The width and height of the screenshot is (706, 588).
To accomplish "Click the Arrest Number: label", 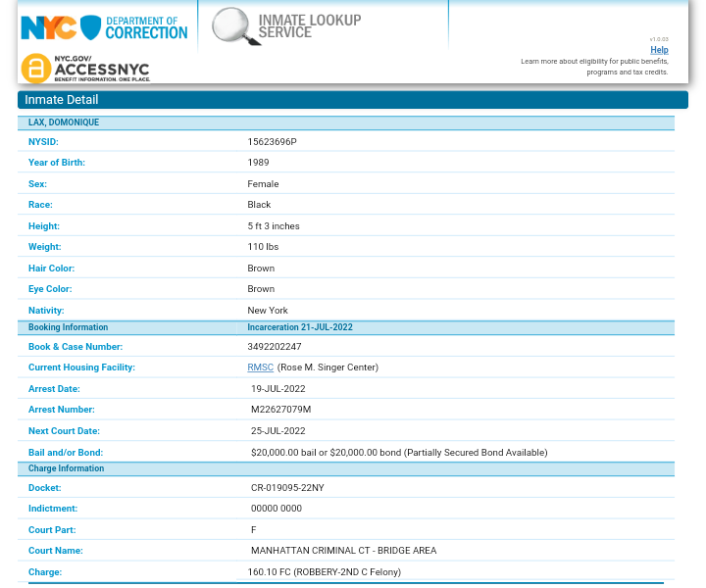I will pos(61,410).
